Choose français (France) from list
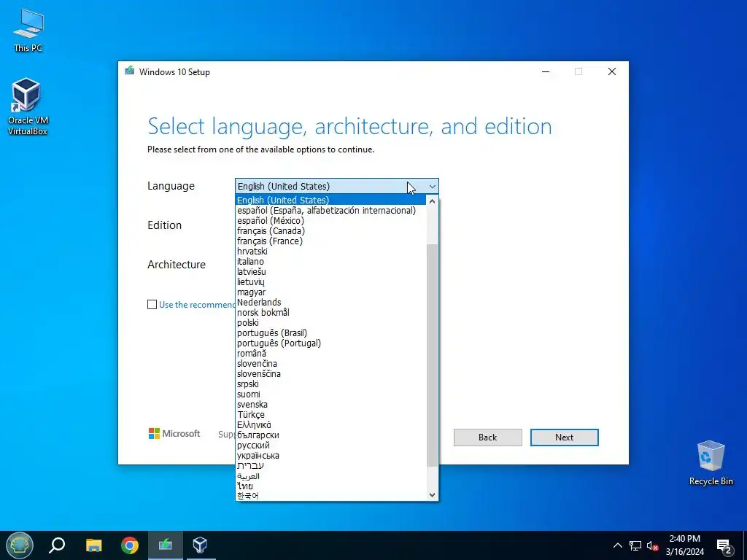Screen dimensions: 747x560 coord(331,241)
